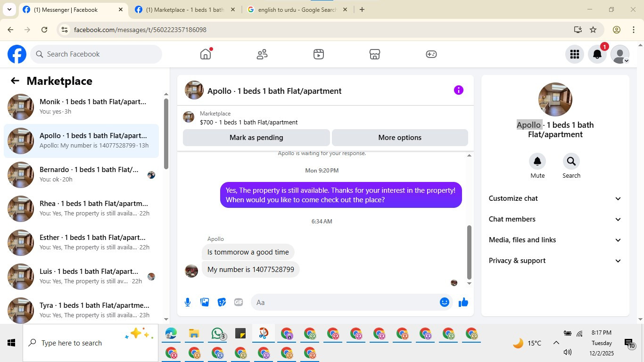Image resolution: width=644 pixels, height=362 pixels.
Task: Choose a GIF icon in composer
Action: coord(239,302)
